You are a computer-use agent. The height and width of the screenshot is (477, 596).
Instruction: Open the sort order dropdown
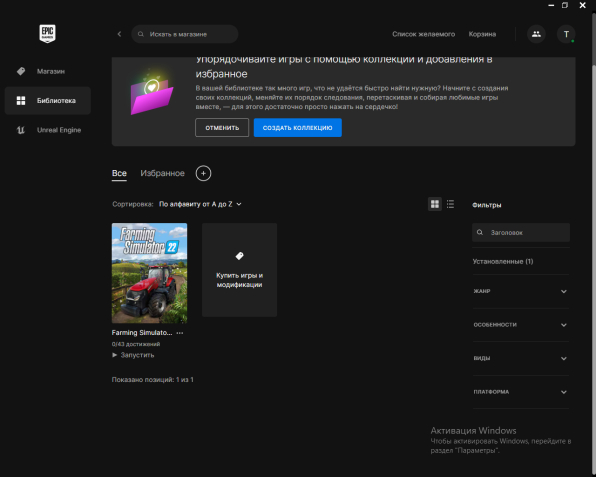pyautogui.click(x=200, y=204)
